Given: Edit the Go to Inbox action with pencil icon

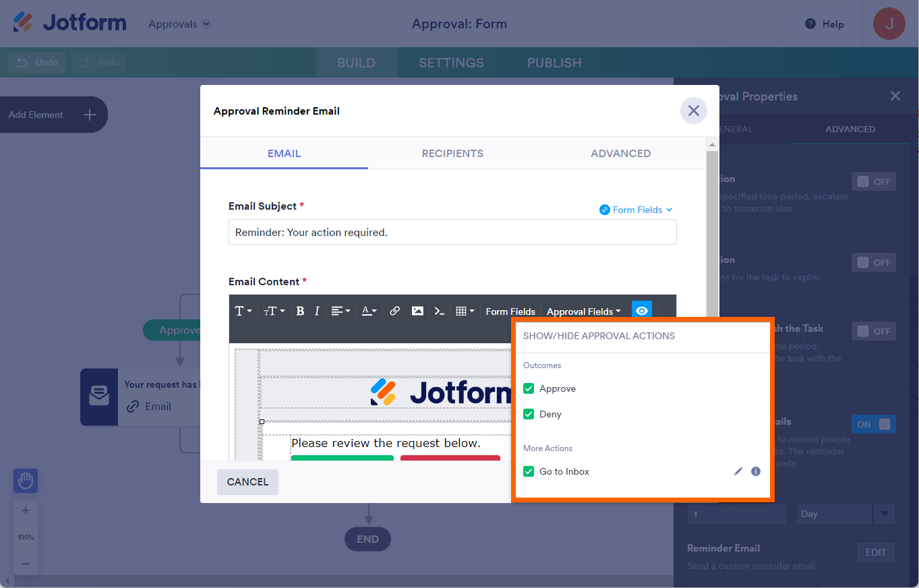Looking at the screenshot, I should [738, 471].
